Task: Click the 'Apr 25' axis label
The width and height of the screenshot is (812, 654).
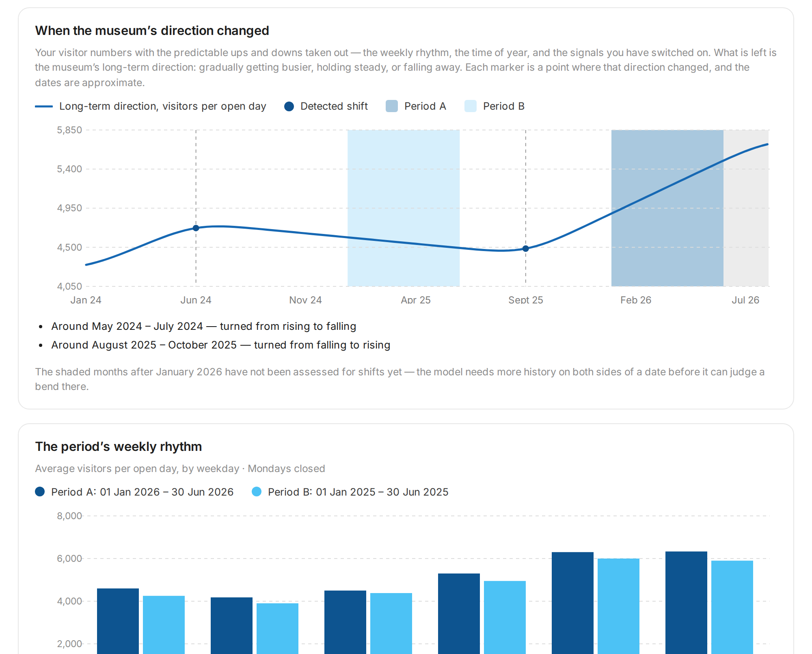Action: tap(416, 300)
